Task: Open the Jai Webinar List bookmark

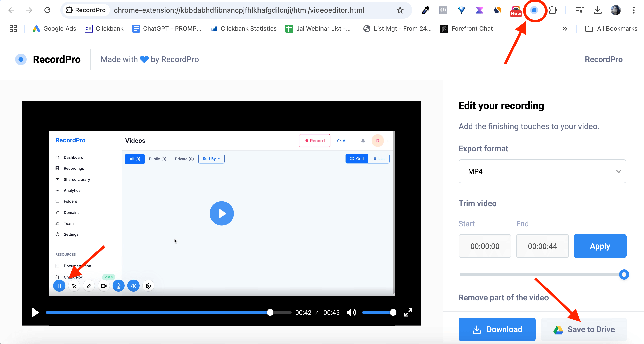Action: tap(318, 29)
